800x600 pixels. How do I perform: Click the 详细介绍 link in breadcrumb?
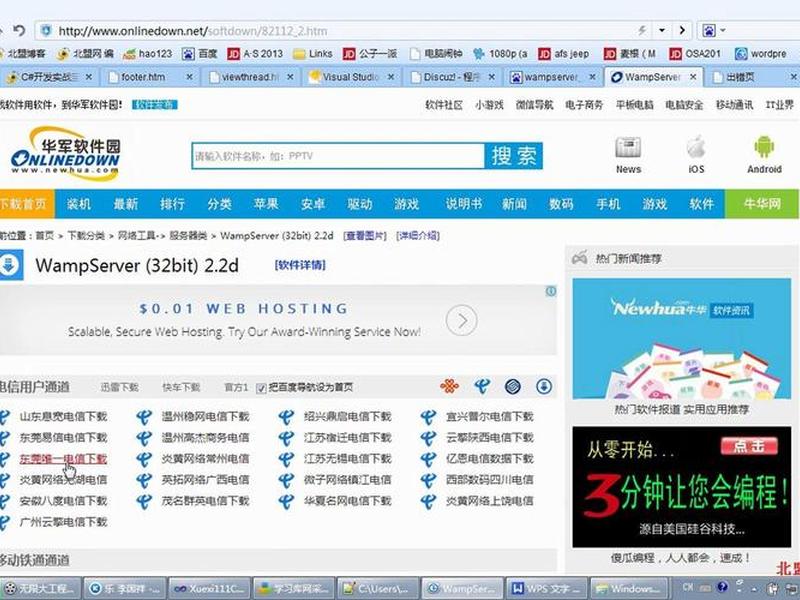418,236
